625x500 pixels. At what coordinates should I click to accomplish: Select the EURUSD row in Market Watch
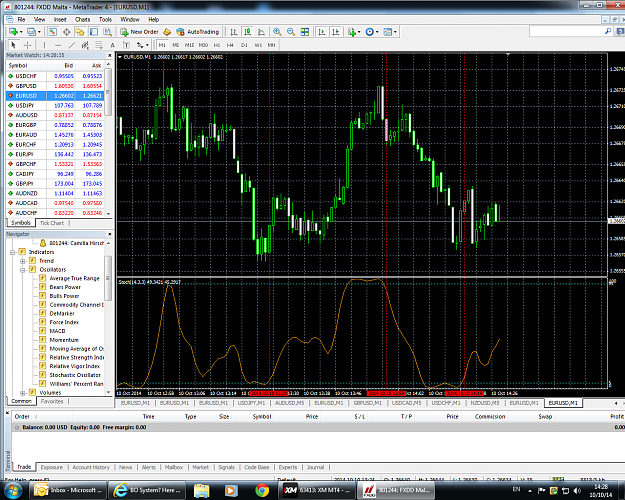click(x=55, y=96)
